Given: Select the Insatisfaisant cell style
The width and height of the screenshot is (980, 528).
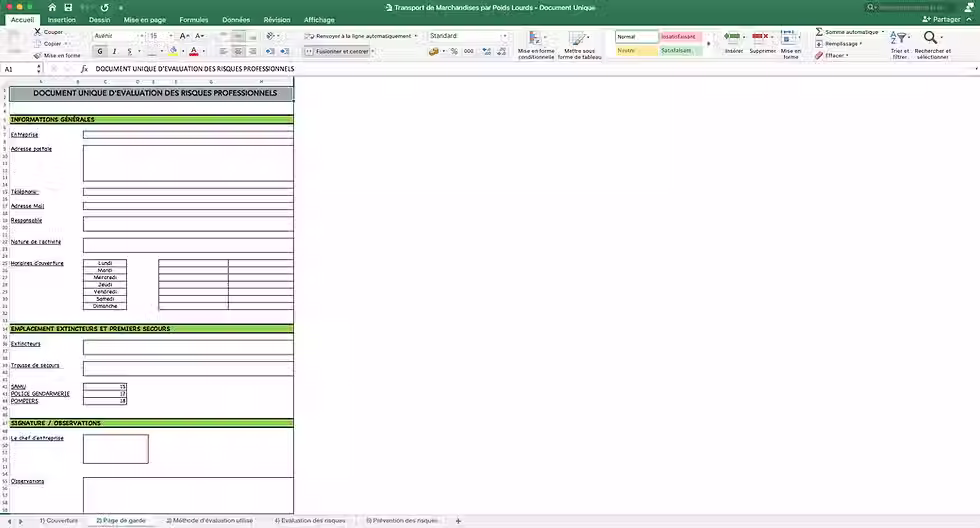Looking at the screenshot, I should [681, 37].
